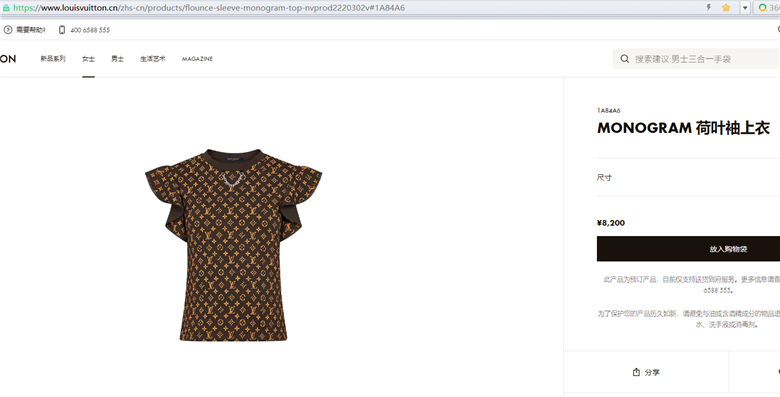Click the 为了保护您的产品历久如新 care note
780x397 pixels.
(x=688, y=319)
